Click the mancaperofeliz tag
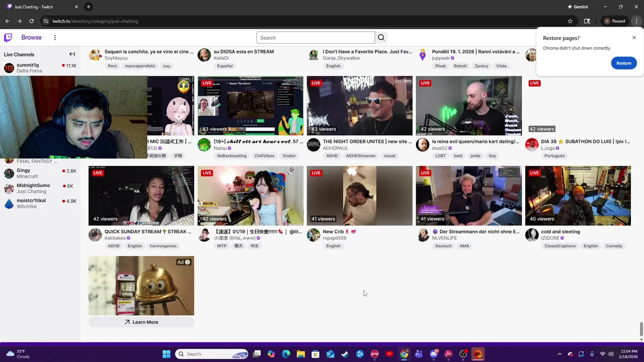Image resolution: width=644 pixels, height=362 pixels. (x=140, y=66)
